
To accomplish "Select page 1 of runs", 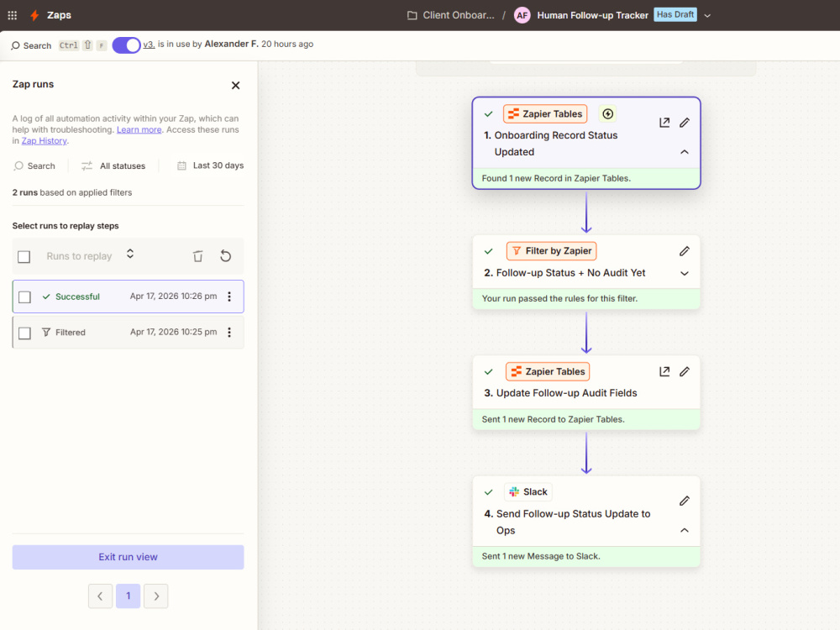I will click(128, 596).
